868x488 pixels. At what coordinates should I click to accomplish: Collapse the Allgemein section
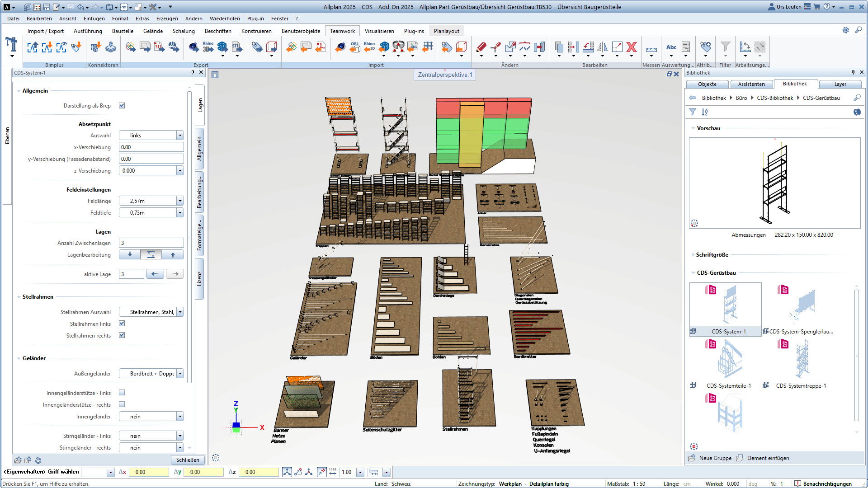coord(19,91)
